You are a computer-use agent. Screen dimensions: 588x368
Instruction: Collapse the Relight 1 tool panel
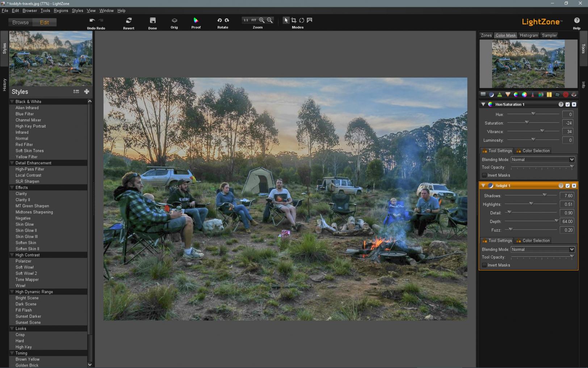pyautogui.click(x=483, y=186)
